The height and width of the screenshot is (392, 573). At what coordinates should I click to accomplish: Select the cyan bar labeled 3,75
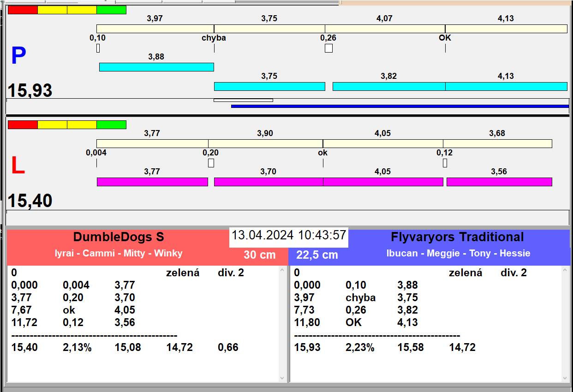(269, 86)
